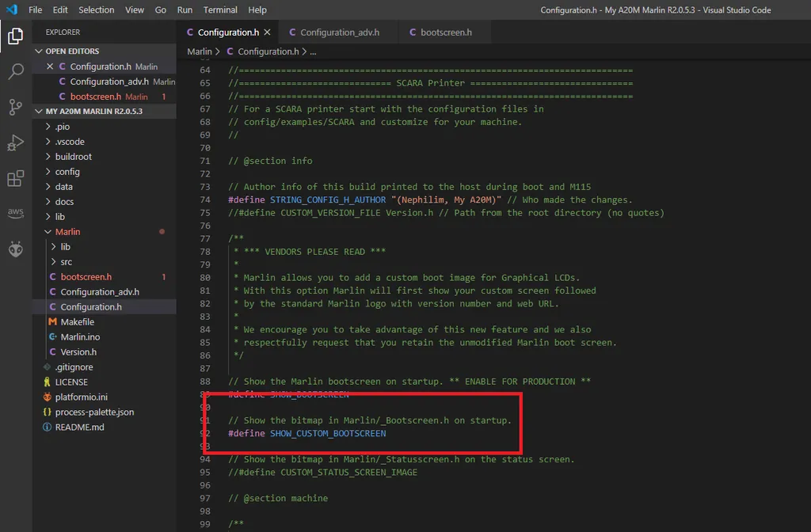This screenshot has width=811, height=532.
Task: Open the View menu
Action: (135, 9)
